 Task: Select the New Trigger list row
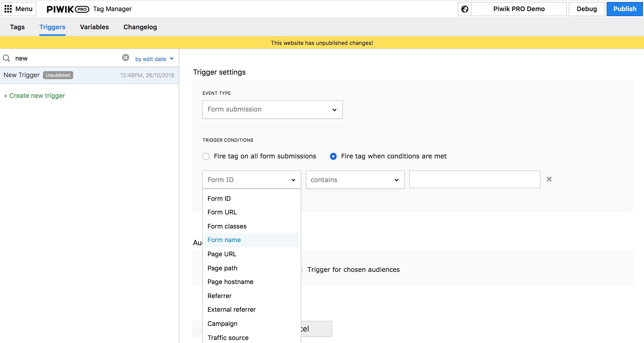(x=89, y=75)
